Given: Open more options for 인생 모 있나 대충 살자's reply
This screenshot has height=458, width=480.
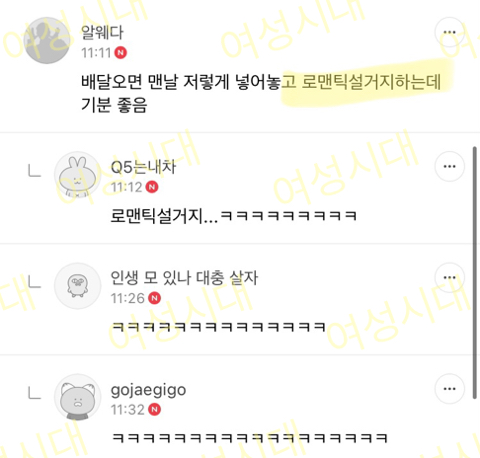Looking at the screenshot, I should (x=449, y=277).
